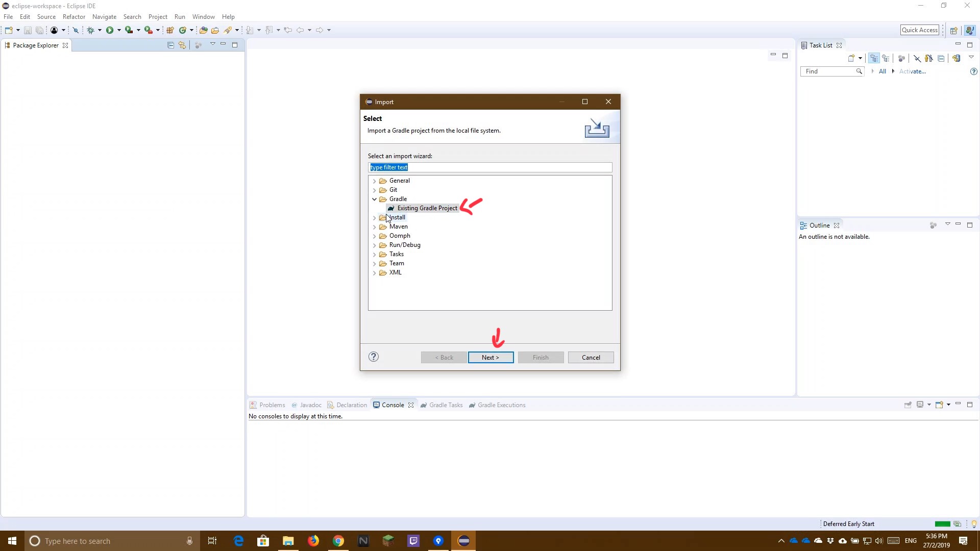The image size is (980, 551).
Task: Click the Open Task folder icon
Action: click(x=215, y=30)
